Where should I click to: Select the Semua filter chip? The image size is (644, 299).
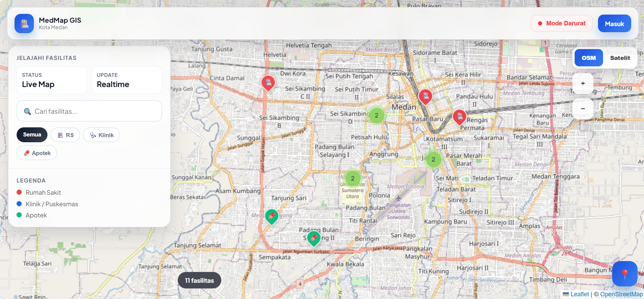(x=32, y=135)
